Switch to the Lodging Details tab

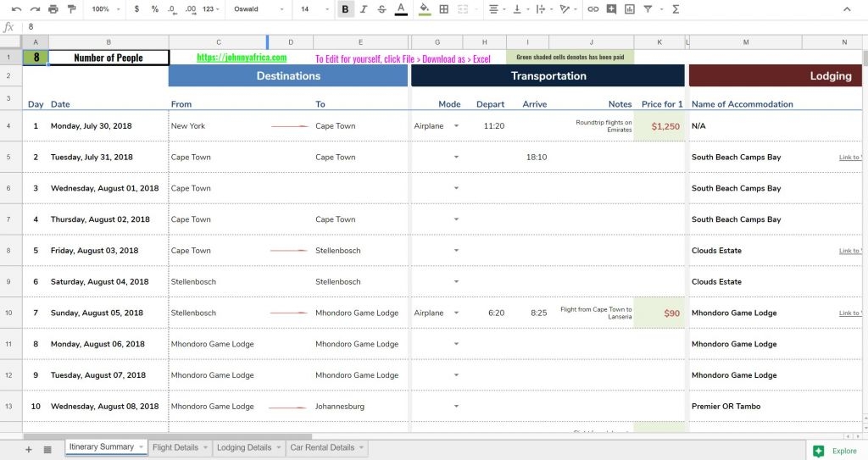tap(244, 447)
